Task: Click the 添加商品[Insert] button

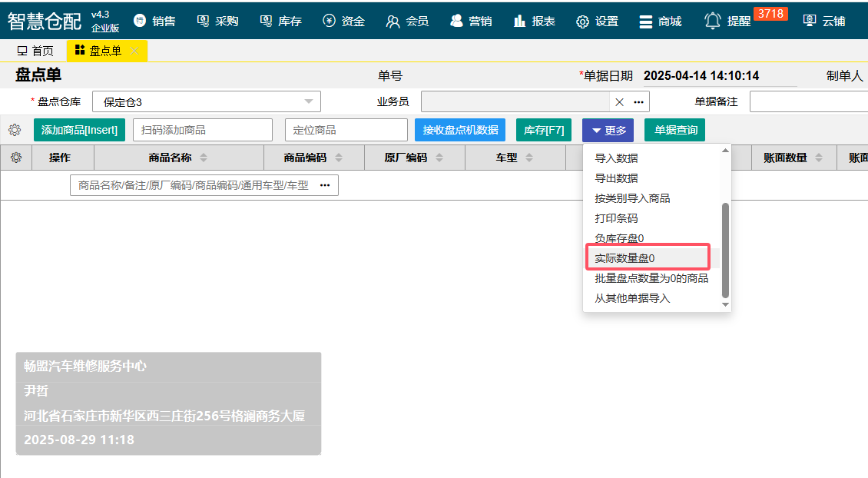Action: [79, 130]
